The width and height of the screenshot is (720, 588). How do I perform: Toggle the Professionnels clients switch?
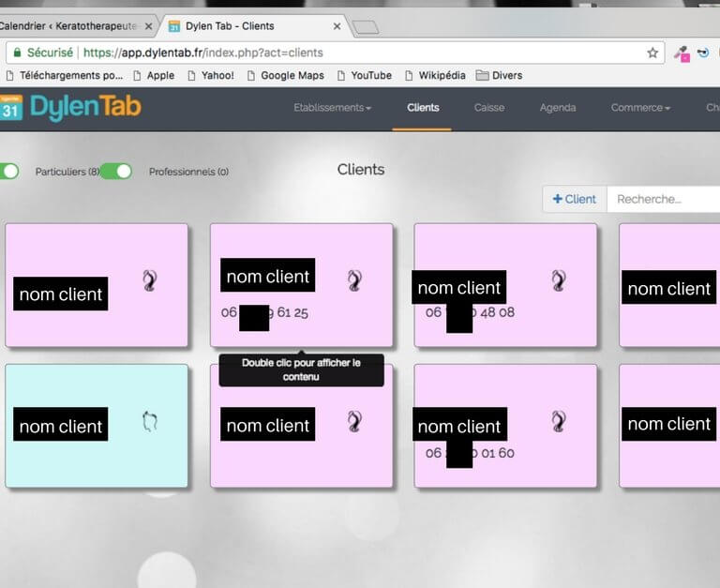pos(116,171)
